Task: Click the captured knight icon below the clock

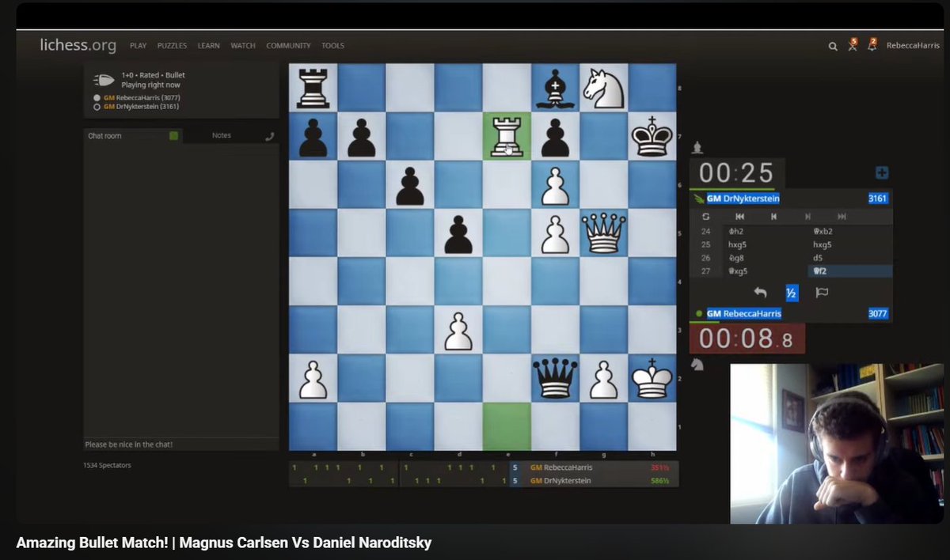Action: click(697, 365)
